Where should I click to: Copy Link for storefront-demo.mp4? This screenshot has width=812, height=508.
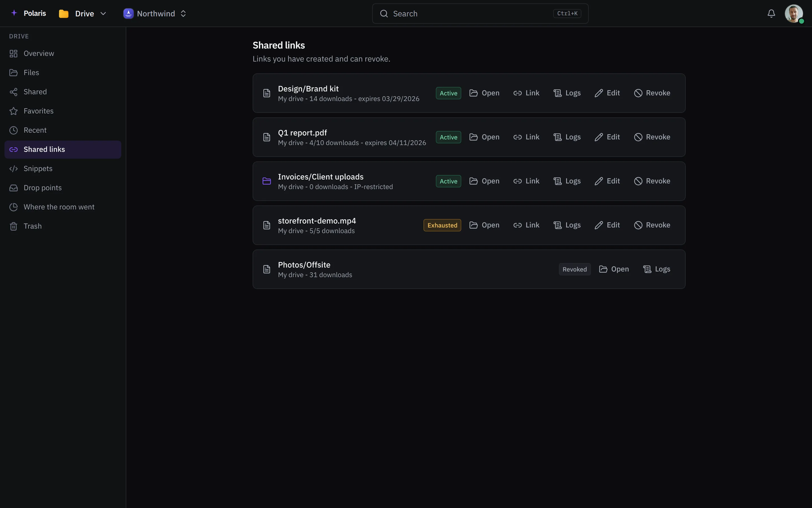[x=526, y=225]
